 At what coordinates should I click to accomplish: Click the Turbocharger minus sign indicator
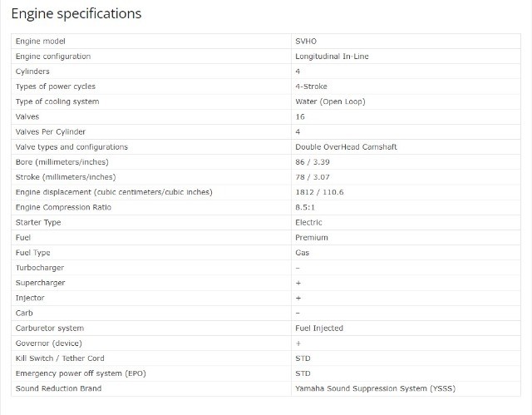(x=298, y=268)
